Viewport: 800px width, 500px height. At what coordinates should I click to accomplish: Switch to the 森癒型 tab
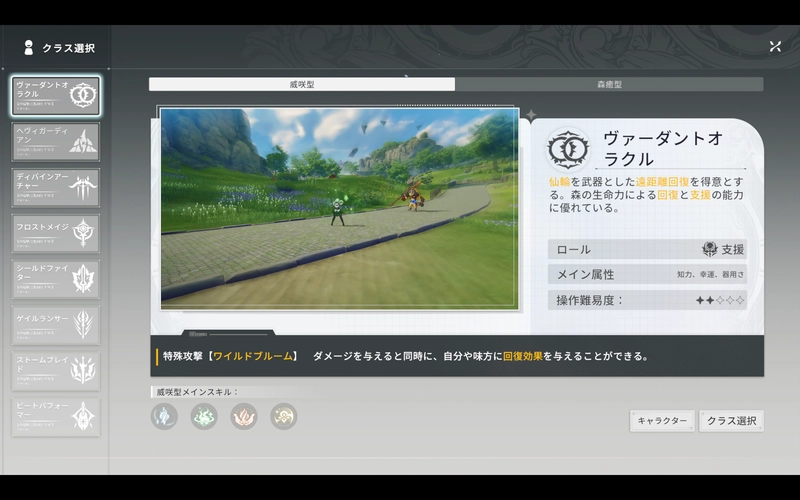(x=609, y=85)
